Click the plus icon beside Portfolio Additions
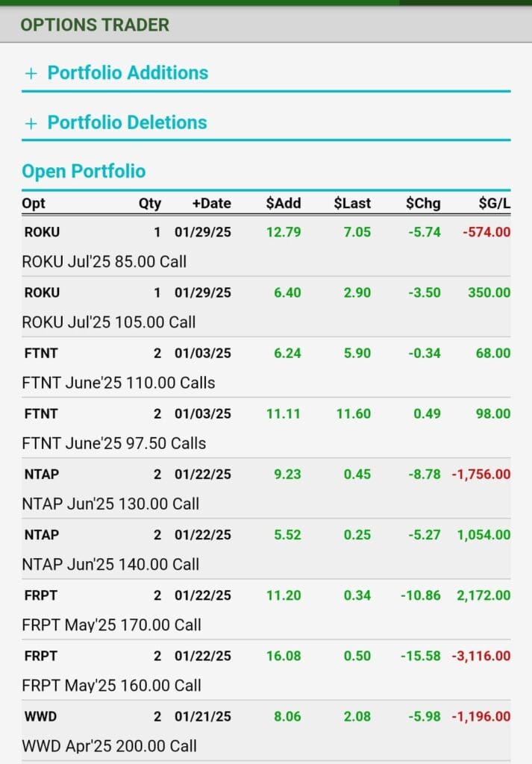532x764 pixels. coord(30,73)
